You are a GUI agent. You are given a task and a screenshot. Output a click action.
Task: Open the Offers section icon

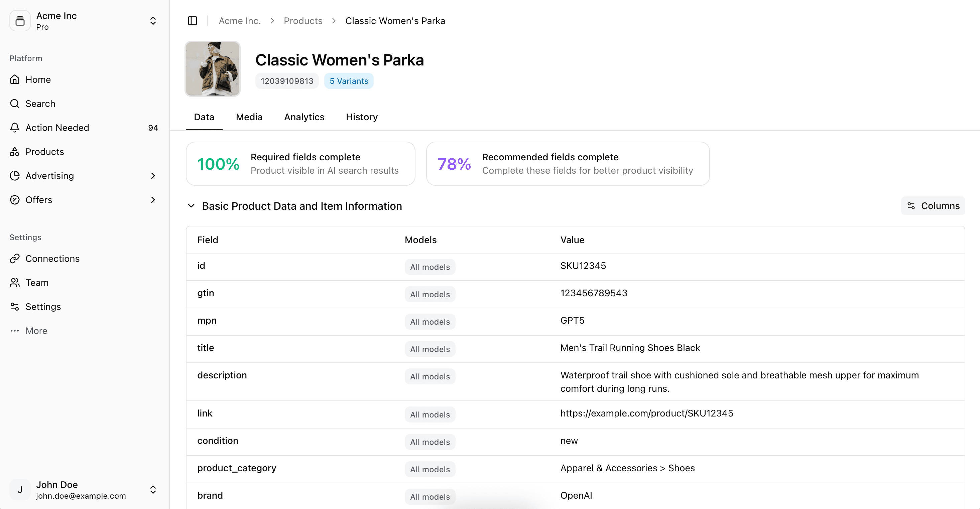click(15, 200)
